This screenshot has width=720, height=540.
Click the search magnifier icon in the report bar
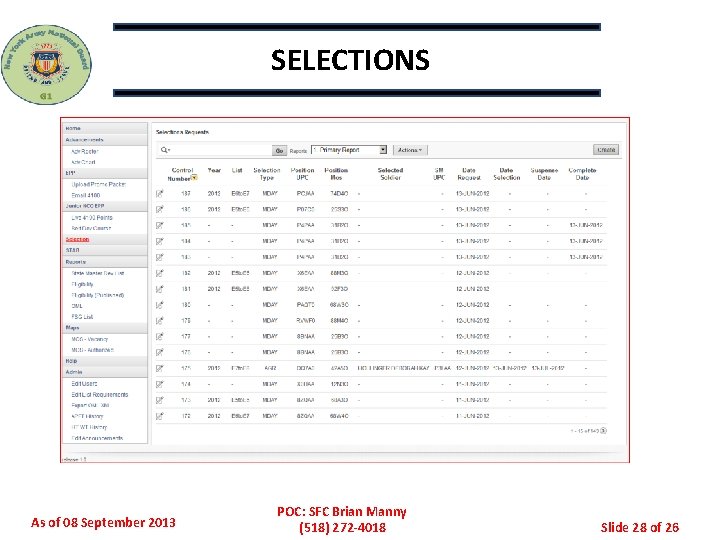pos(165,150)
